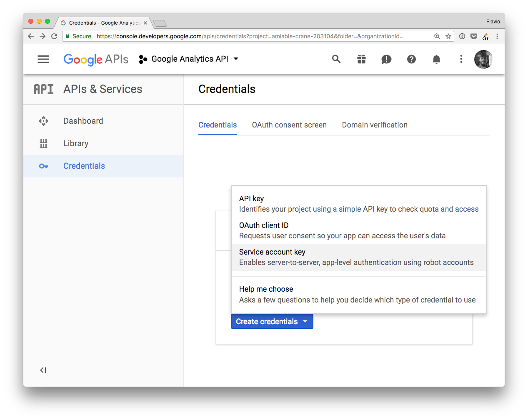This screenshot has width=528, height=420.
Task: Click the Google APIs logo
Action: (x=96, y=60)
